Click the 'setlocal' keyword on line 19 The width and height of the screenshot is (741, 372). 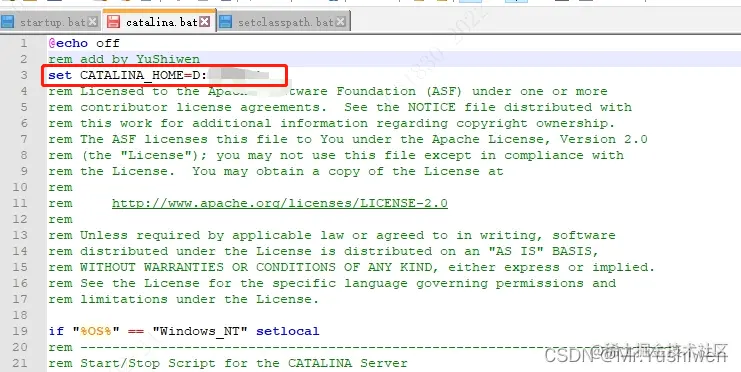288,331
